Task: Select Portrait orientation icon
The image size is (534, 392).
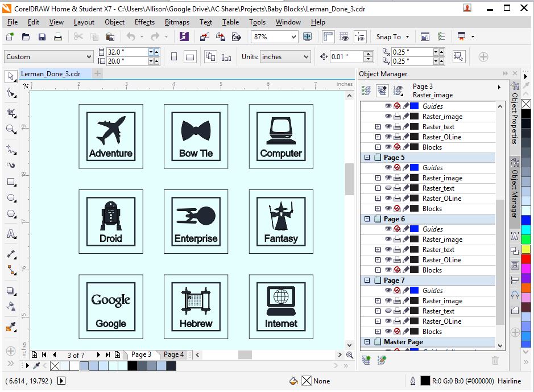Action: pos(174,56)
